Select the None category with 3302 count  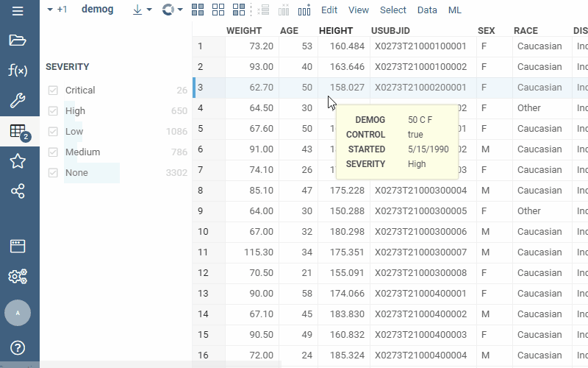coord(118,173)
